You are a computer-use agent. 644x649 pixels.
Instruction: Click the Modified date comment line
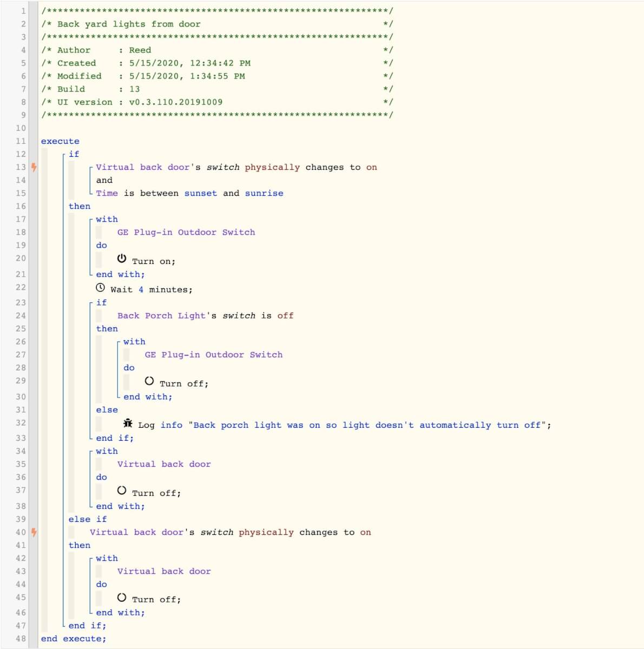[217, 76]
